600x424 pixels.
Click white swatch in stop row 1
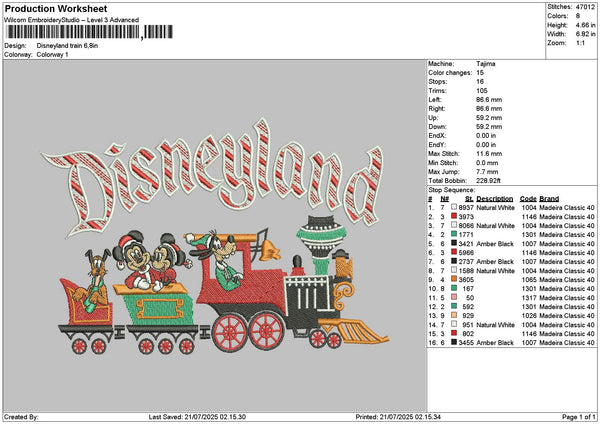point(454,207)
